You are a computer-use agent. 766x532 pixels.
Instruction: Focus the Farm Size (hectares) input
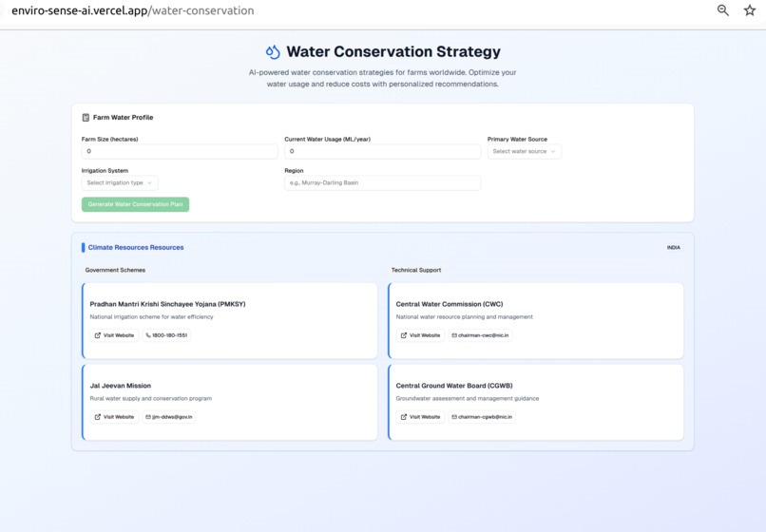(x=180, y=151)
